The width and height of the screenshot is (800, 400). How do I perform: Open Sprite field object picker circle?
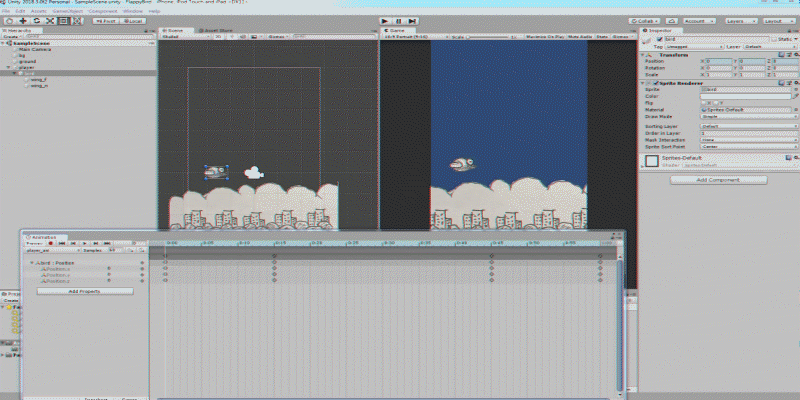click(x=795, y=89)
